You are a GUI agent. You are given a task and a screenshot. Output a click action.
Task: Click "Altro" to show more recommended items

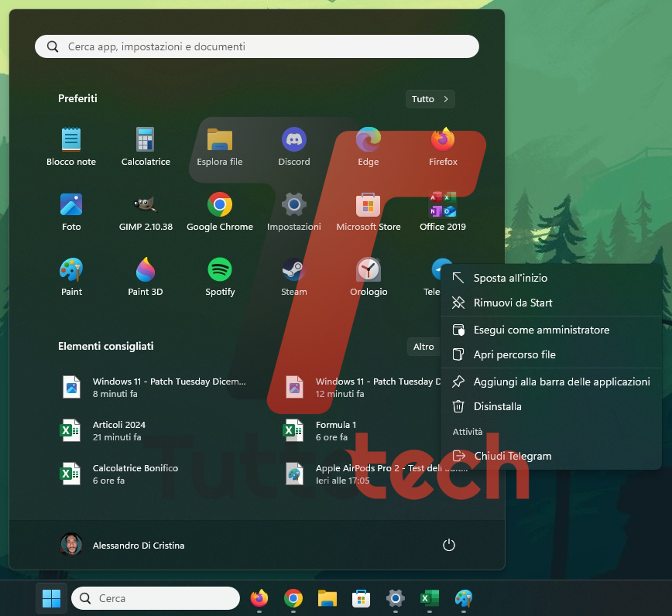tap(423, 347)
